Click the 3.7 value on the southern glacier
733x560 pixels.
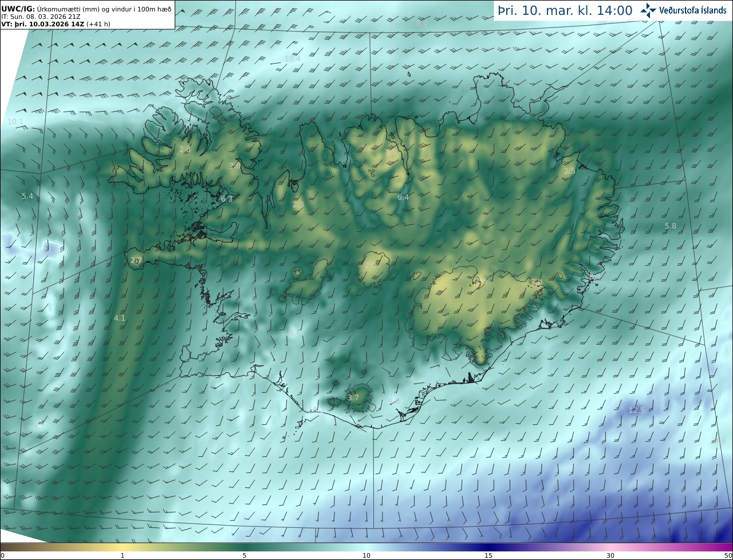coord(353,397)
